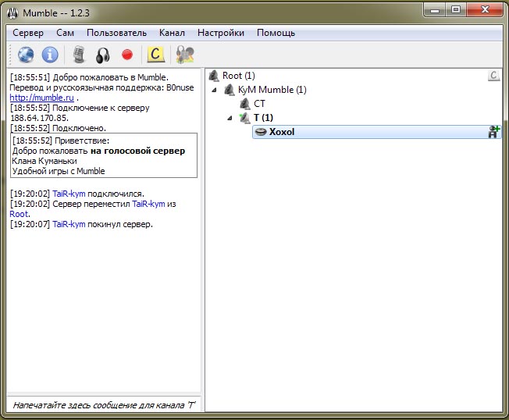The image size is (509, 420).
Task: Open the Пользователь menu
Action: (116, 33)
